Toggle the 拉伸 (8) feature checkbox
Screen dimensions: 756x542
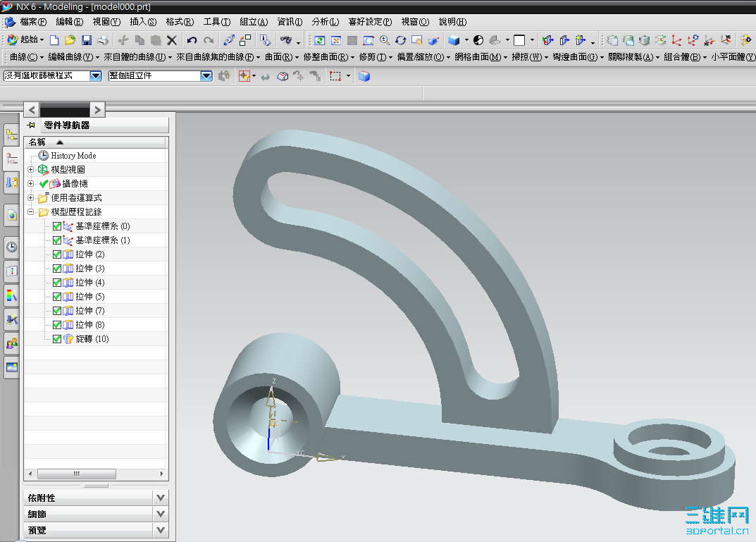57,325
